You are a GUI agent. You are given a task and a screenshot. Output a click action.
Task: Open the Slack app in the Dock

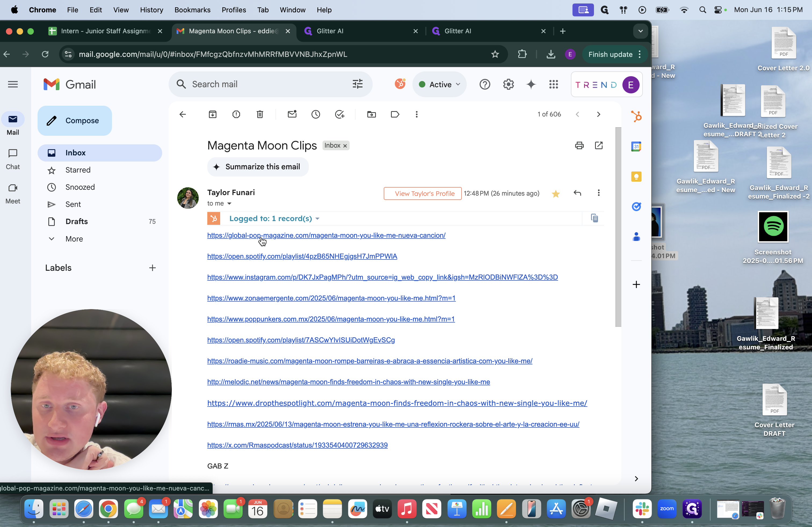click(642, 509)
